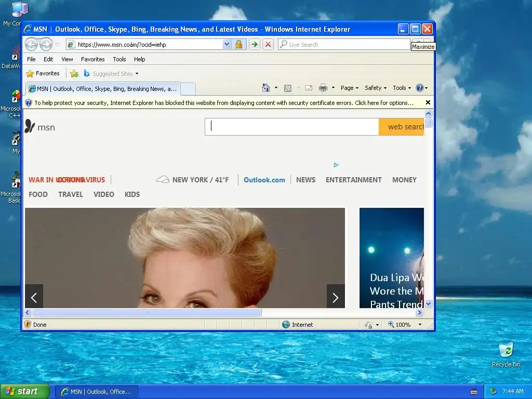Open the Favorites star button
Viewport: 532px width, 399px height.
43,73
